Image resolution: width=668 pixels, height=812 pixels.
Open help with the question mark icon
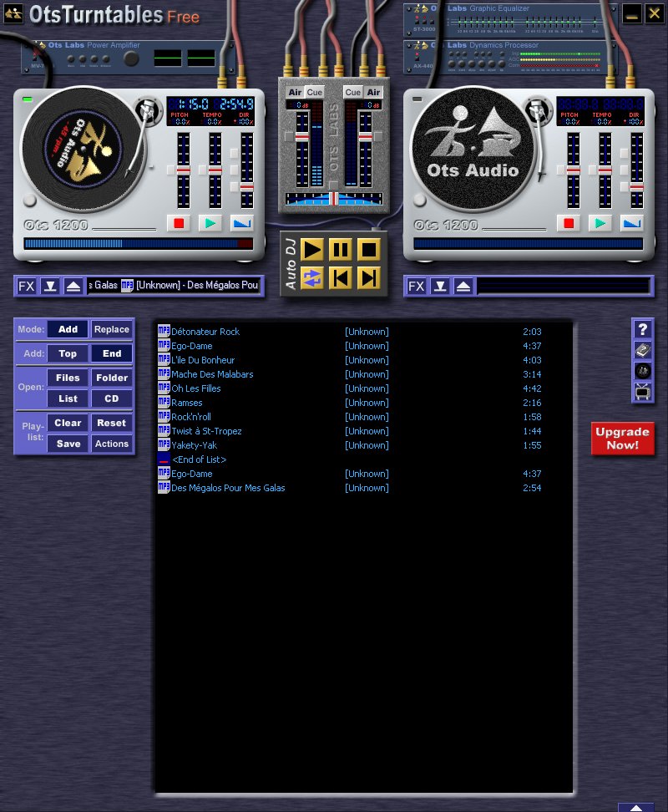(643, 329)
